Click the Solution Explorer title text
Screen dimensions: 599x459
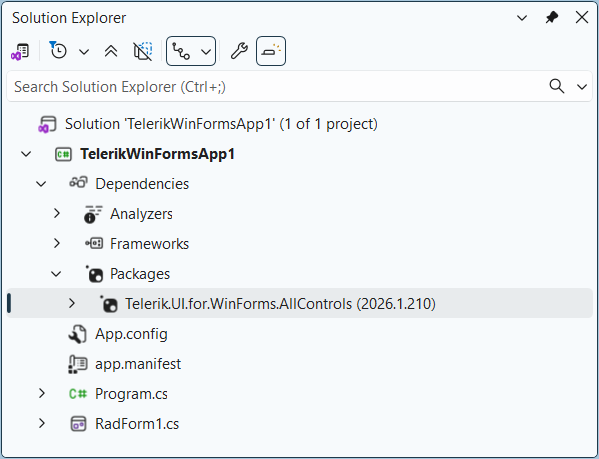[x=69, y=18]
